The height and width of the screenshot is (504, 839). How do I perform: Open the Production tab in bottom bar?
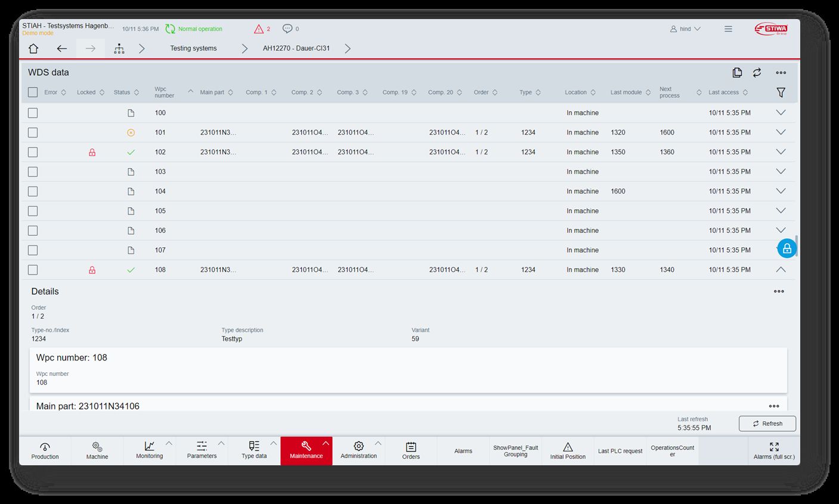tap(45, 451)
